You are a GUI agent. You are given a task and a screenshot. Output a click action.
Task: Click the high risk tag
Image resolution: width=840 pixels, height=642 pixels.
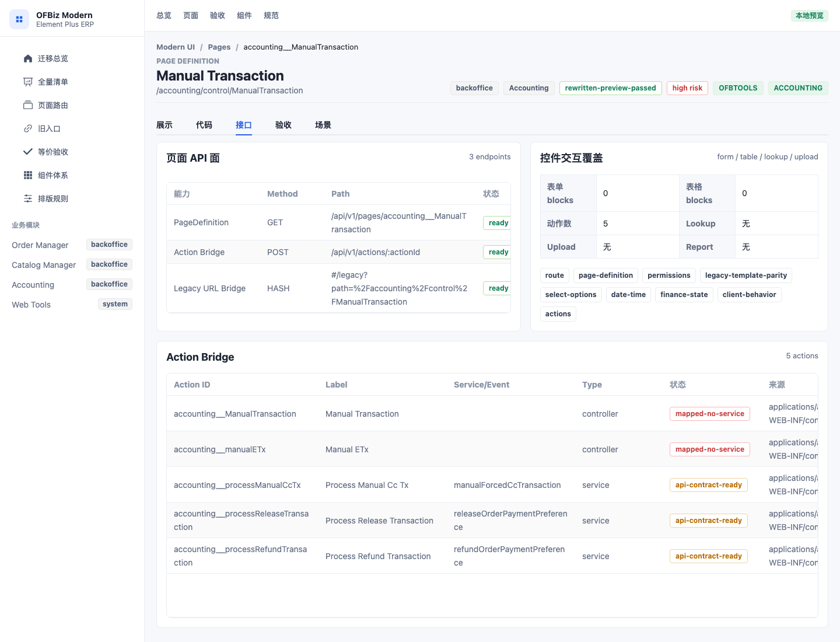(x=687, y=88)
